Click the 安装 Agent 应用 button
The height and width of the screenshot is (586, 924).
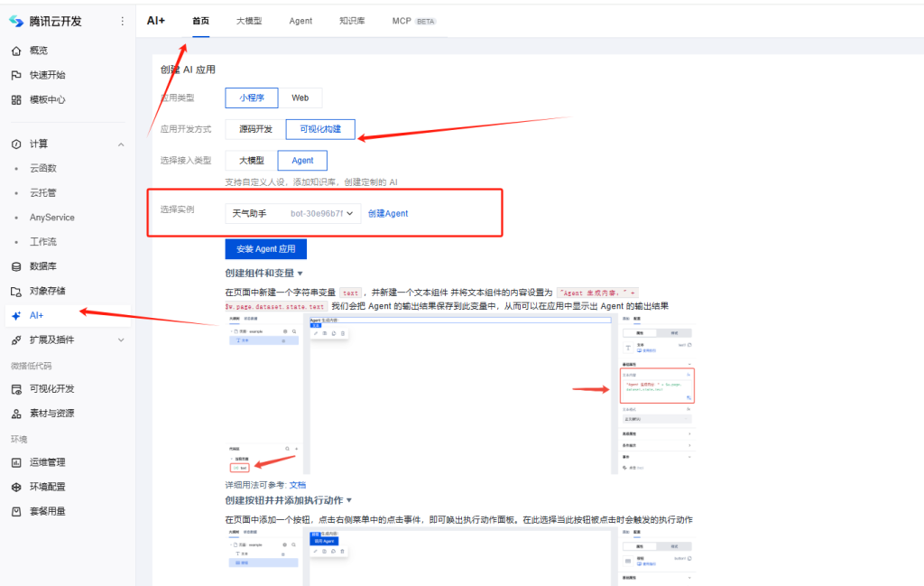266,249
